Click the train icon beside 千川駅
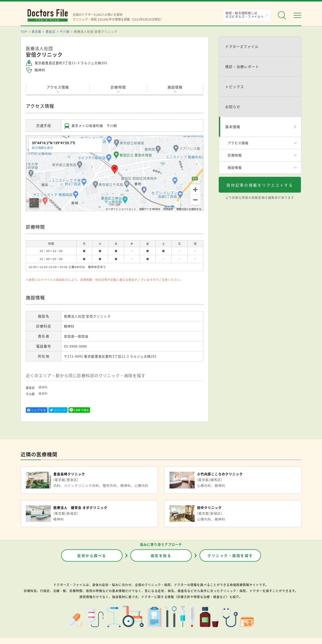322x644 pixels. pos(67,126)
